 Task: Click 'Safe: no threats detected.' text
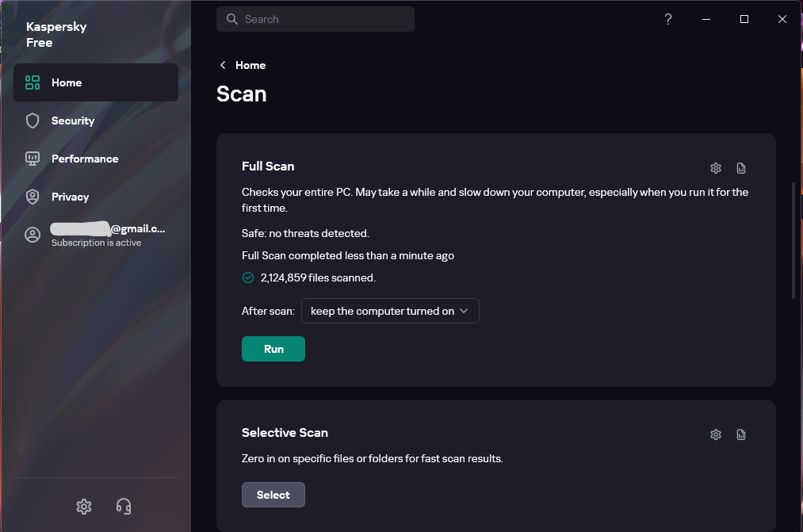[x=305, y=233]
